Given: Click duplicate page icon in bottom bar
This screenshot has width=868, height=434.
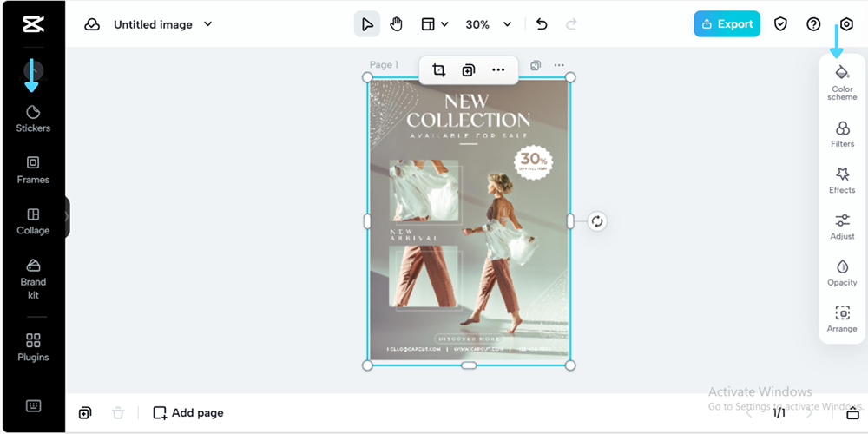Looking at the screenshot, I should 85,412.
